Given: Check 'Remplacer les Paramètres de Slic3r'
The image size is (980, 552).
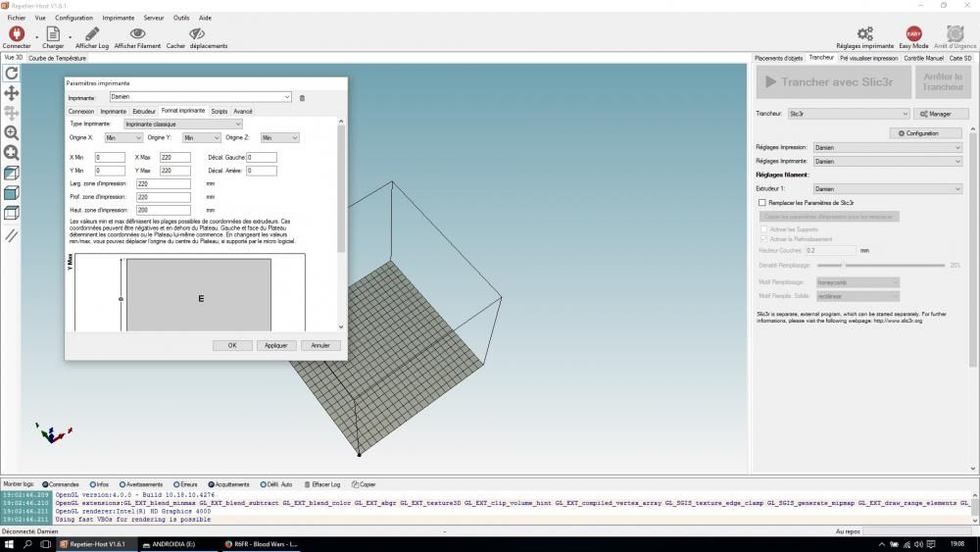Looking at the screenshot, I should [x=761, y=203].
